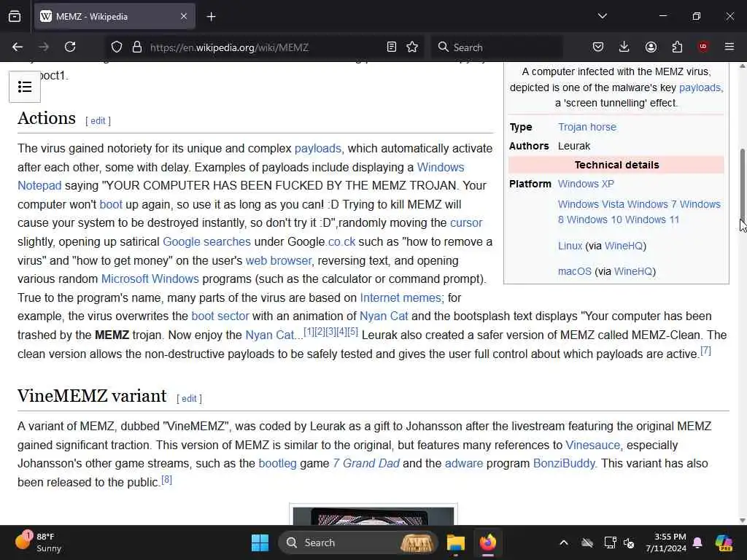Open Firefox application hamburger menu

point(729,47)
